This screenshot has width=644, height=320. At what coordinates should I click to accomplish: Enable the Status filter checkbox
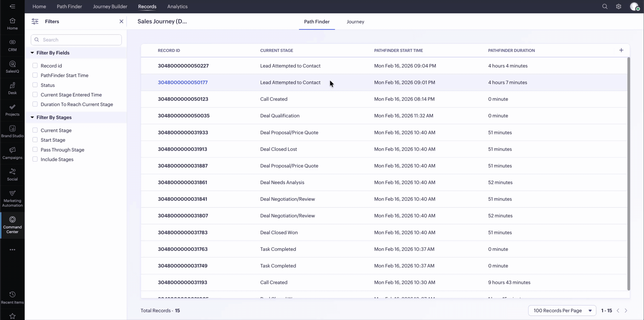(35, 85)
